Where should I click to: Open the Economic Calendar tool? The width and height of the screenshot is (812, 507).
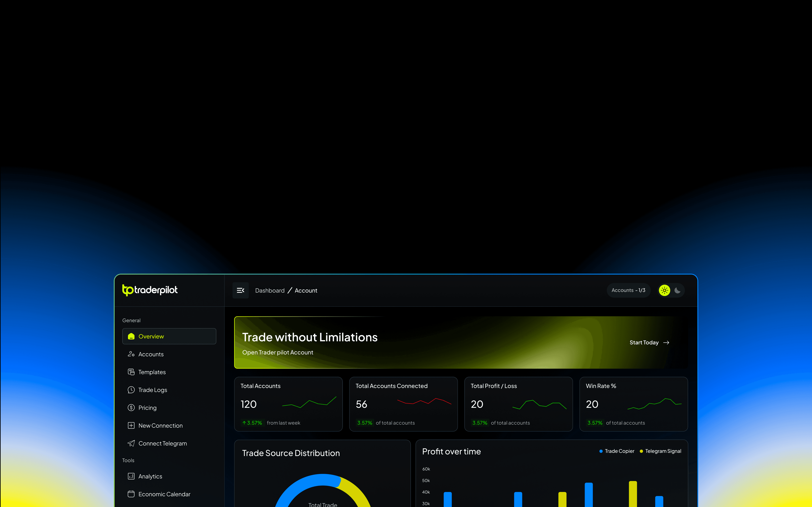click(x=169, y=494)
